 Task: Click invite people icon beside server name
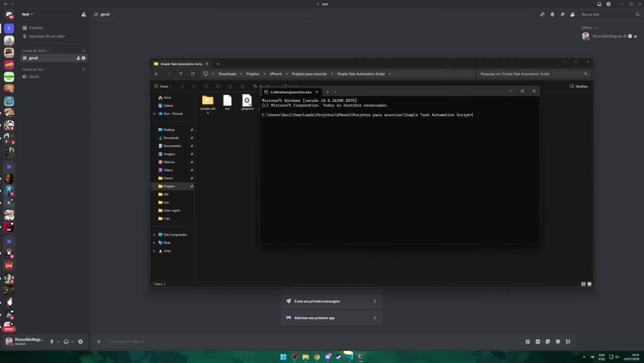point(84,14)
